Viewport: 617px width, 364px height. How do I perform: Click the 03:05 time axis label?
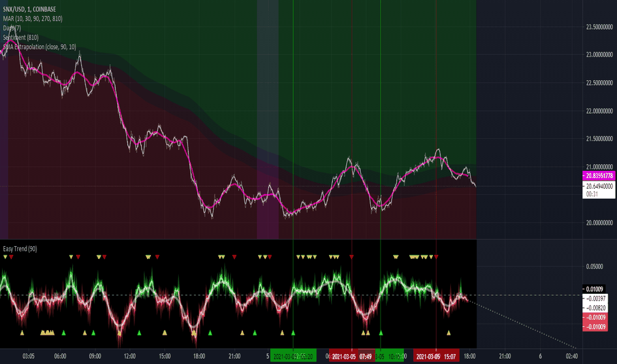[28, 356]
